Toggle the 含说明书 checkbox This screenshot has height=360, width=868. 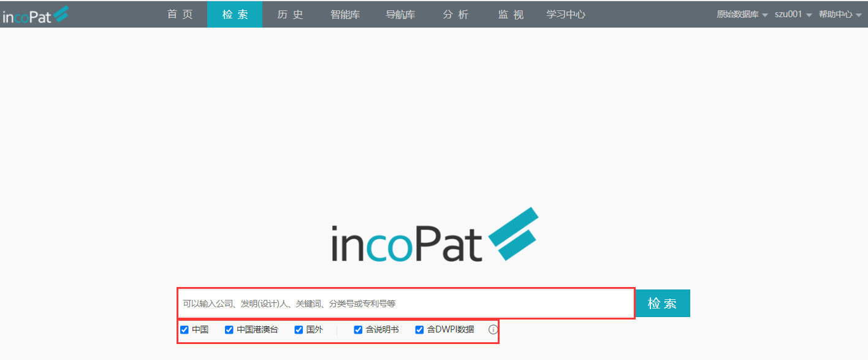359,330
